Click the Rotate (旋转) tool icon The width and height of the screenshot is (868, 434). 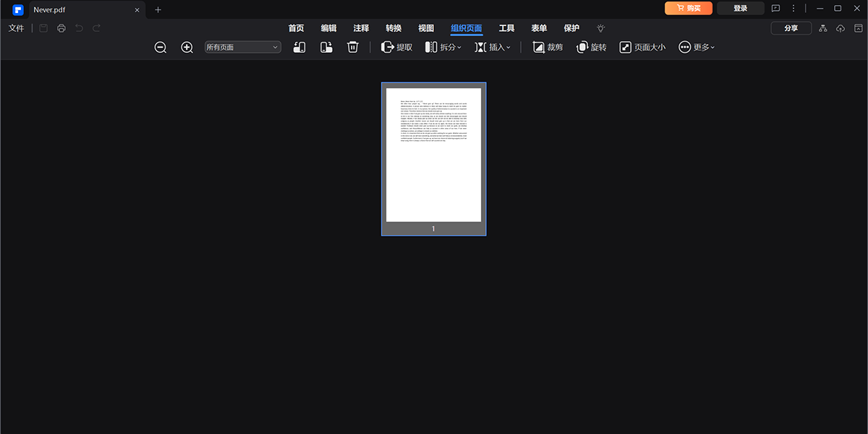pyautogui.click(x=591, y=47)
